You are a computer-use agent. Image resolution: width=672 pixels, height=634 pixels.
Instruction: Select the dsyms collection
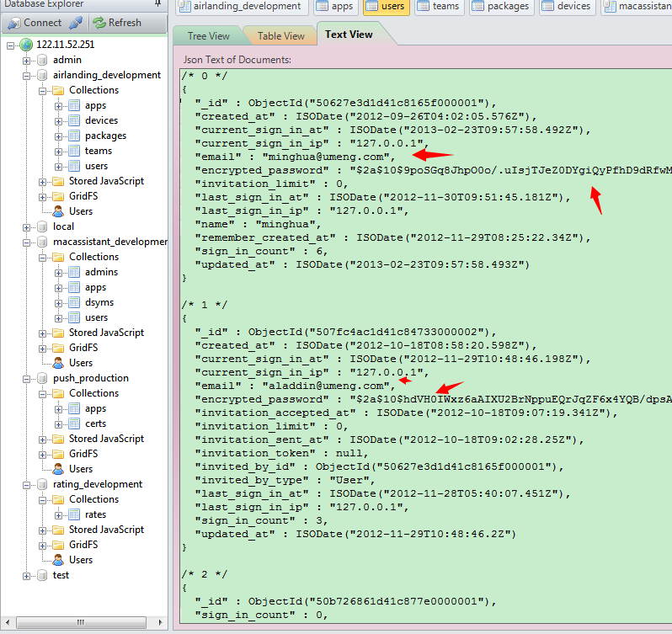tap(99, 302)
